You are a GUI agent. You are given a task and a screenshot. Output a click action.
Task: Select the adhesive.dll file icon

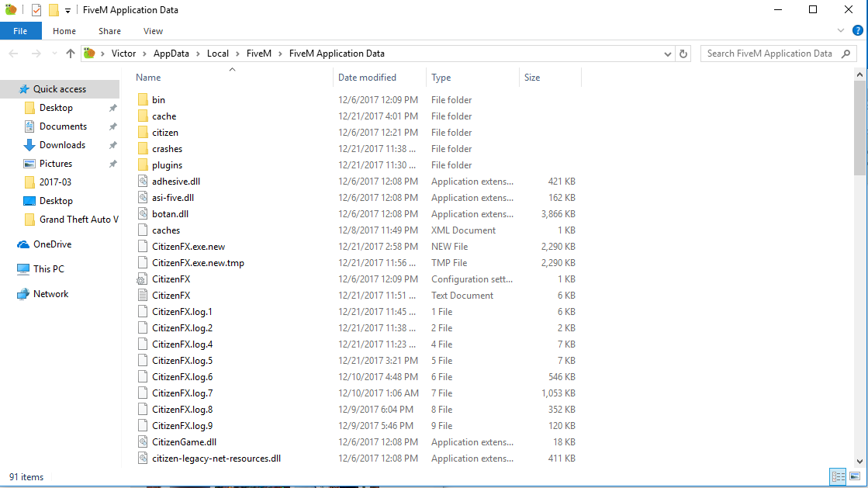tap(143, 181)
